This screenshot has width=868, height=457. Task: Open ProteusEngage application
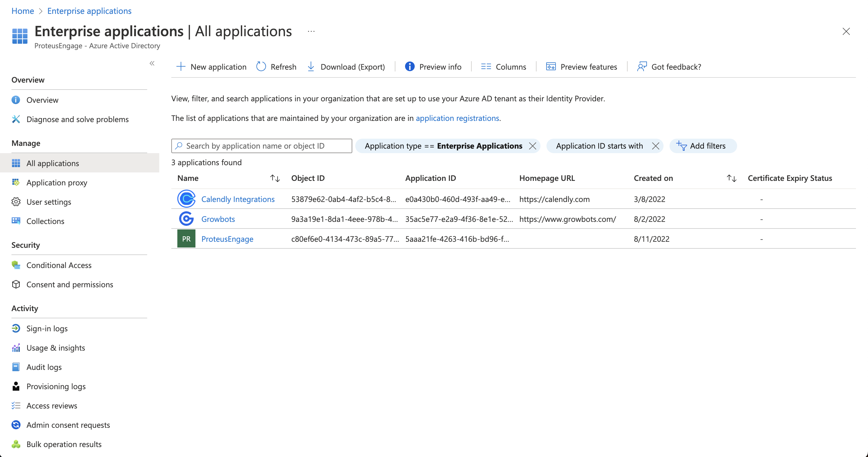[227, 239]
